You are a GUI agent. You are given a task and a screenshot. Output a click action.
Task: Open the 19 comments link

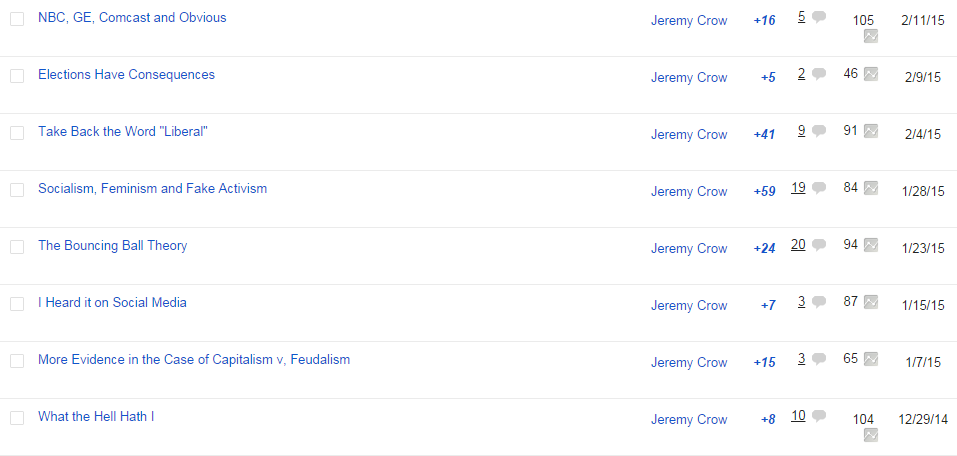[x=798, y=188]
